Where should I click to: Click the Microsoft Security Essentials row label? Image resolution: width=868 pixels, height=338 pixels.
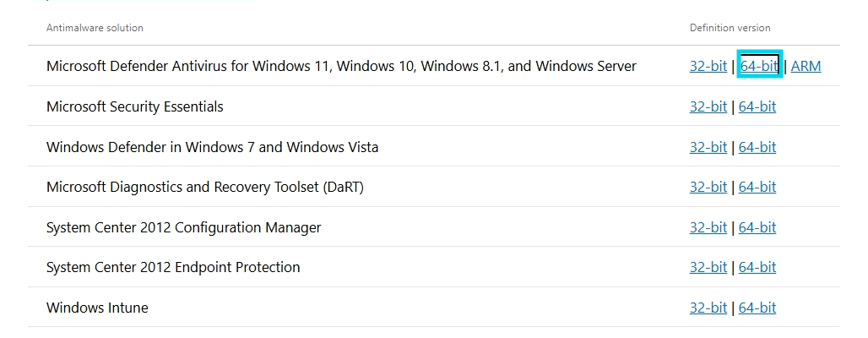point(134,106)
